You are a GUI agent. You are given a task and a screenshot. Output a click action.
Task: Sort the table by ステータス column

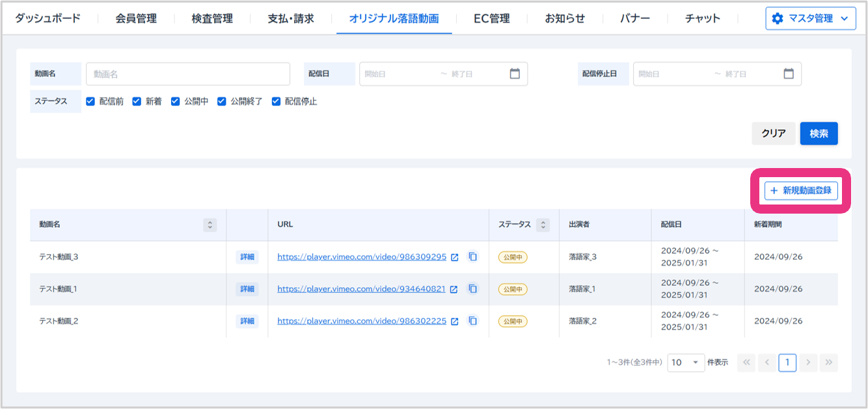pyautogui.click(x=543, y=225)
